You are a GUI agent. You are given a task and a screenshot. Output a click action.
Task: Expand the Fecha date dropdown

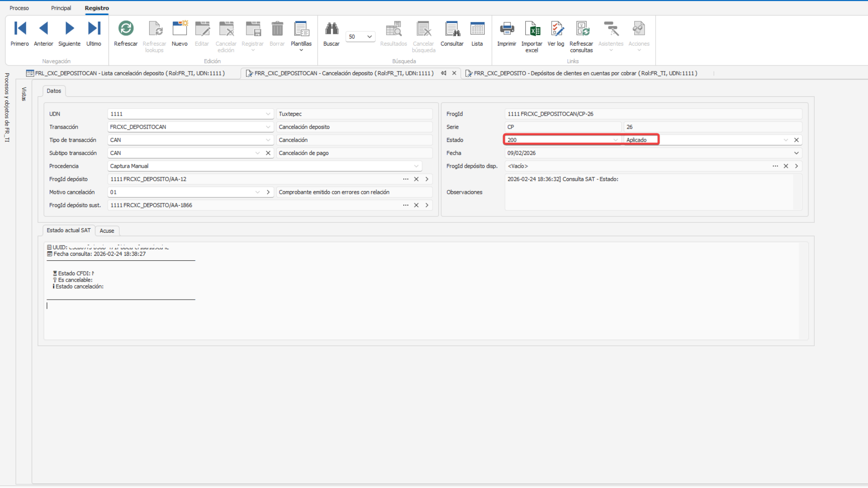click(x=796, y=153)
